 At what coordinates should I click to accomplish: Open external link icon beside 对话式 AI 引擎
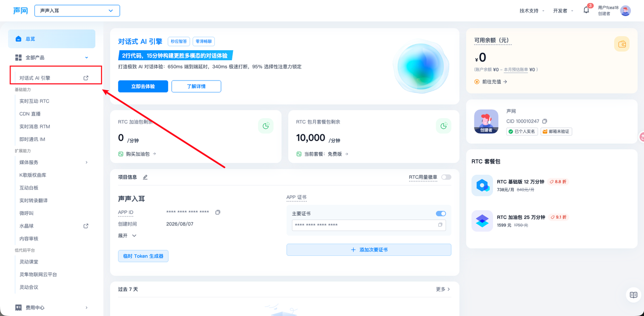[x=86, y=78]
